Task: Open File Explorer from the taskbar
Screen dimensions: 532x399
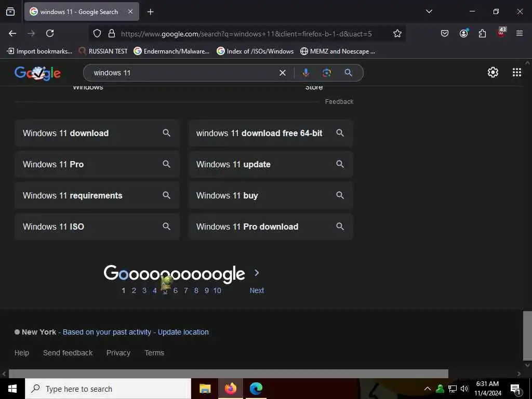Action: [205, 389]
